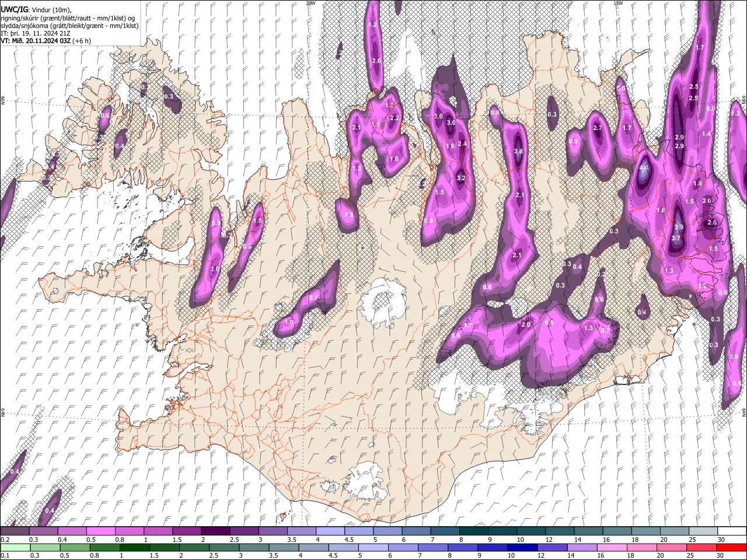Click the bright red swatch after 30, bottom legend row
Image resolution: width=747 pixels, height=560 pixels.
(x=732, y=547)
